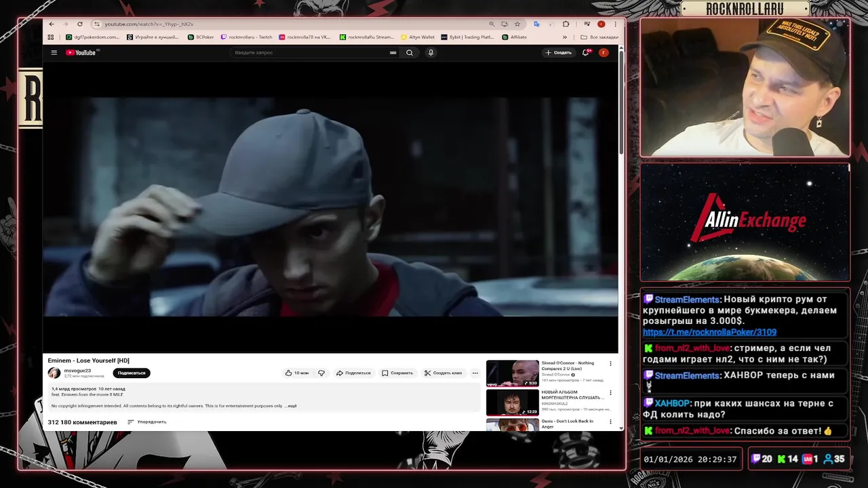The width and height of the screenshot is (868, 488).
Task: Bookmark this page with the star icon
Action: tap(517, 24)
